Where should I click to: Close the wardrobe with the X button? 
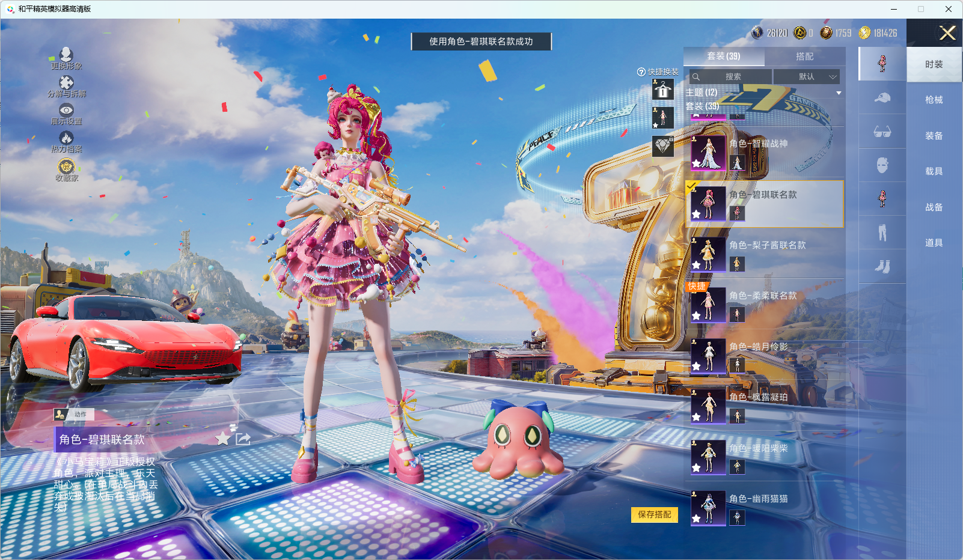tap(947, 33)
